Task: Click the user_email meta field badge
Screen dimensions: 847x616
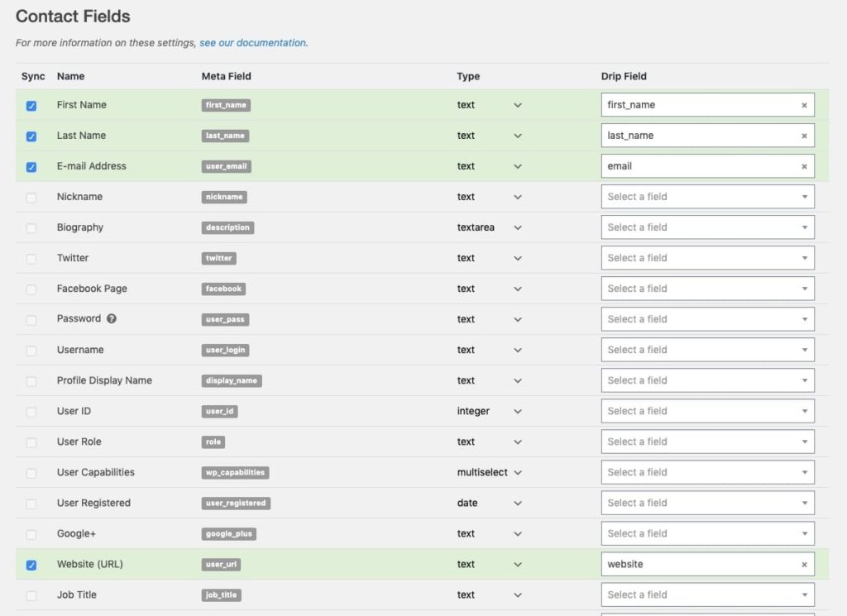Action: point(227,166)
